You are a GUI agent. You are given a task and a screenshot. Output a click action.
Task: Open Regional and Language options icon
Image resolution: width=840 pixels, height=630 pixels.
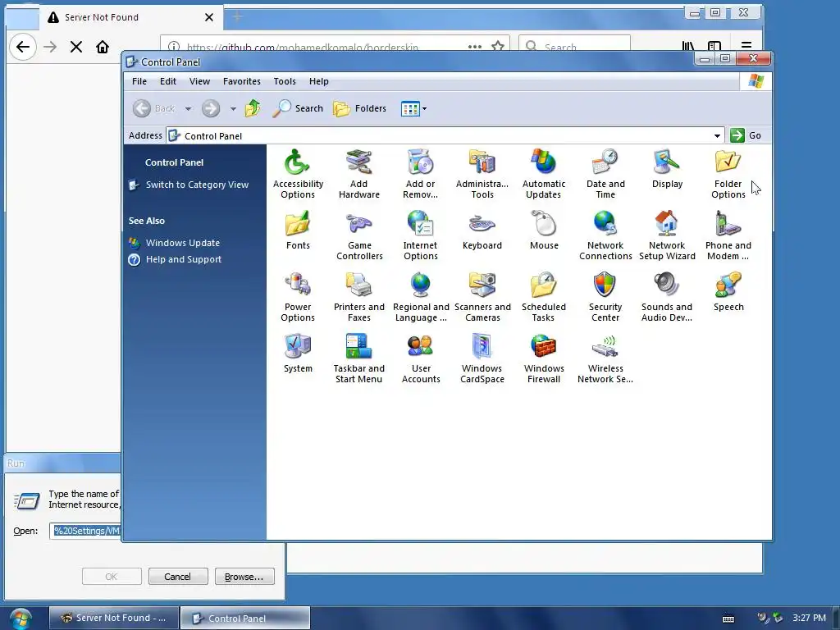click(421, 297)
